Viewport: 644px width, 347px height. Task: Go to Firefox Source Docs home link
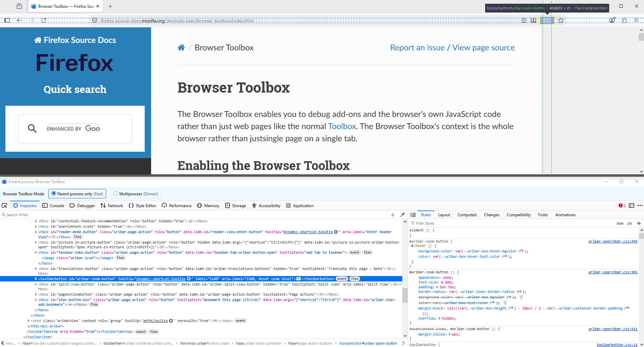[x=75, y=40]
